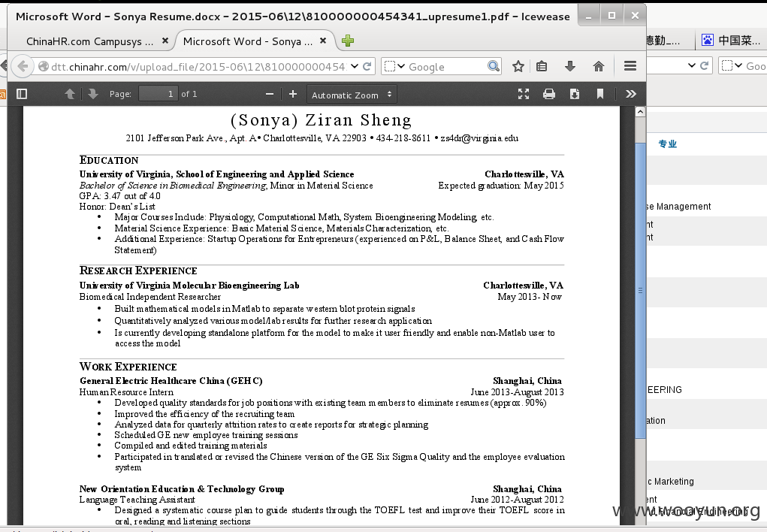Click the RESEARCH EXPERIENCE heading

pyautogui.click(x=138, y=271)
